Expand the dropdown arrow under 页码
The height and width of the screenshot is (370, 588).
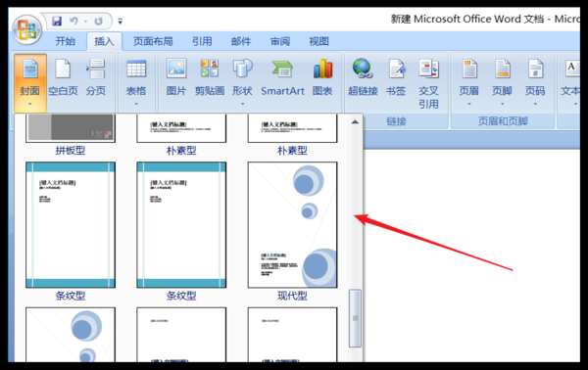[x=535, y=104]
